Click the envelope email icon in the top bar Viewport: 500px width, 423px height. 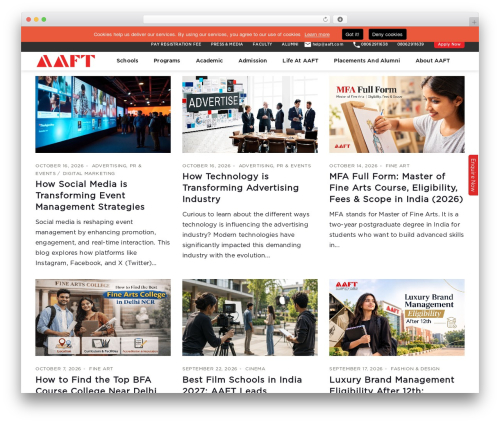(x=307, y=44)
